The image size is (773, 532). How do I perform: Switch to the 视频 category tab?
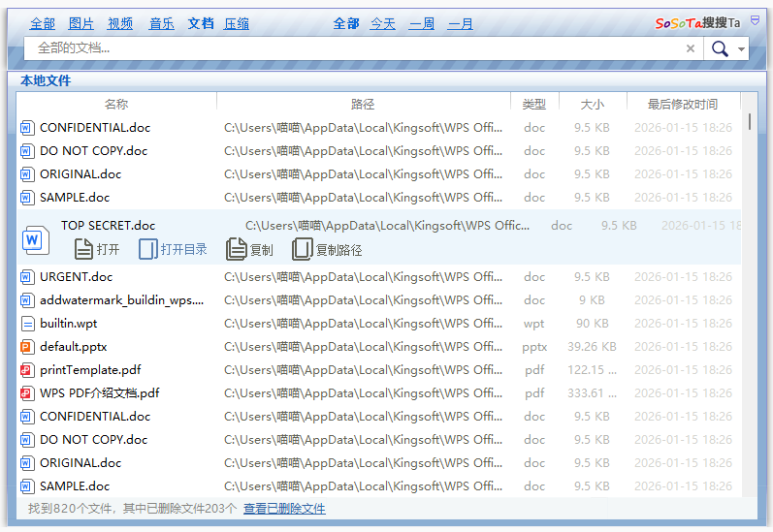tap(120, 23)
